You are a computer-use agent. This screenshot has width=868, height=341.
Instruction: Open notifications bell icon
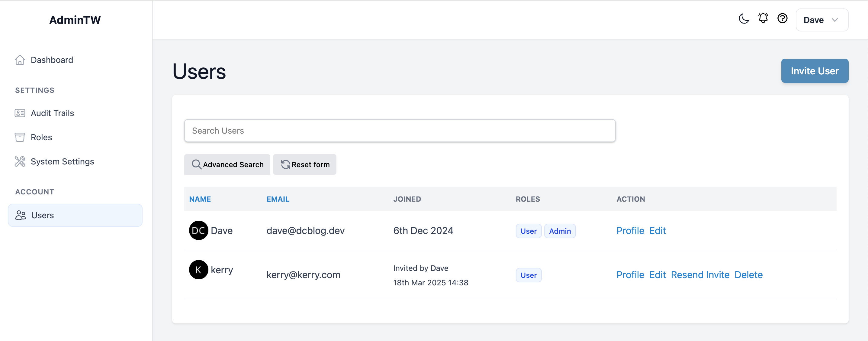pos(763,18)
